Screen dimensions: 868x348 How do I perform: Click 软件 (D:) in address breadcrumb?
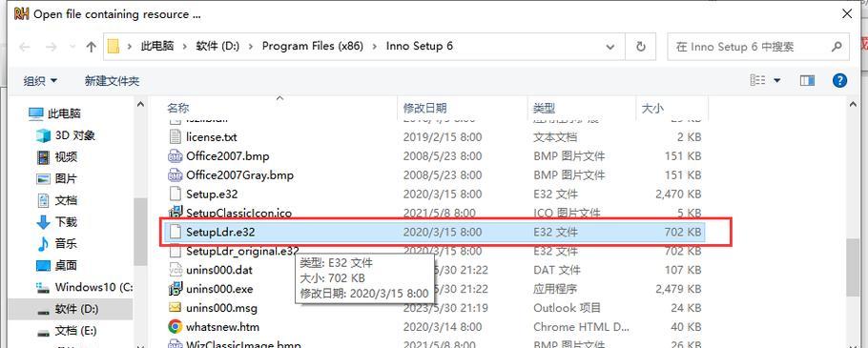coord(217,47)
